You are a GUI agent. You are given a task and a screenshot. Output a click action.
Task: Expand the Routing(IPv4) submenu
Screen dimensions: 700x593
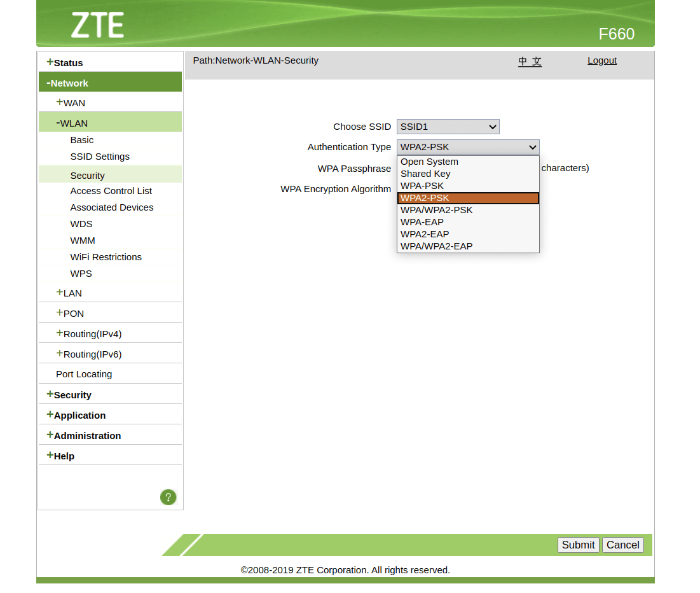(89, 334)
